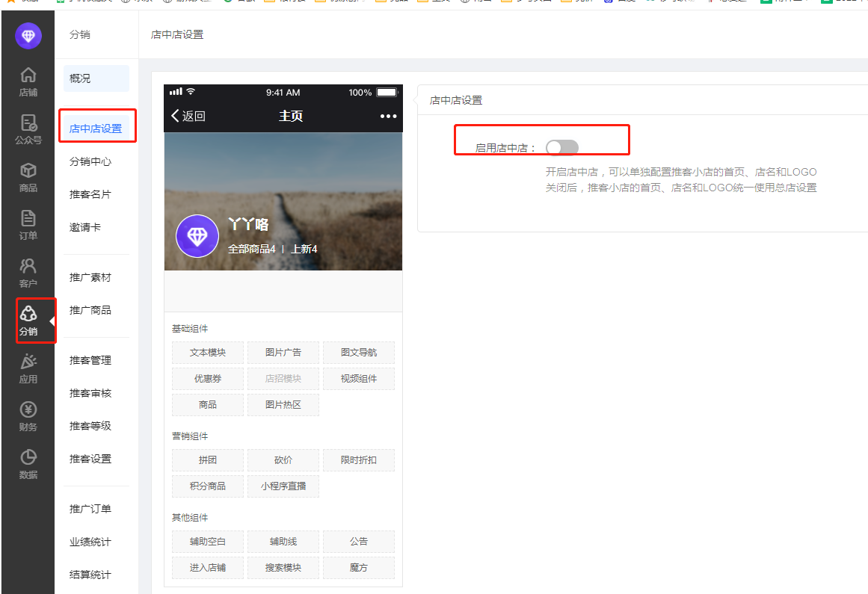868x594 pixels.
Task: Open 推客管理 in the side menu
Action: click(90, 360)
